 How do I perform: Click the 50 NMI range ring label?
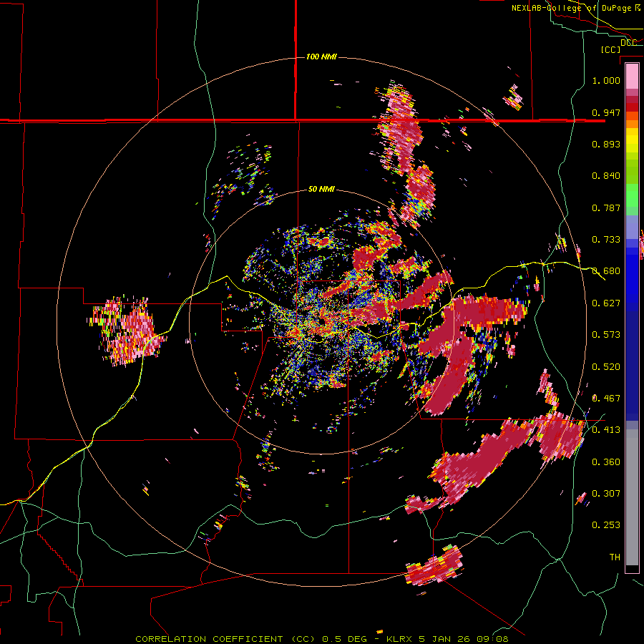point(321,190)
